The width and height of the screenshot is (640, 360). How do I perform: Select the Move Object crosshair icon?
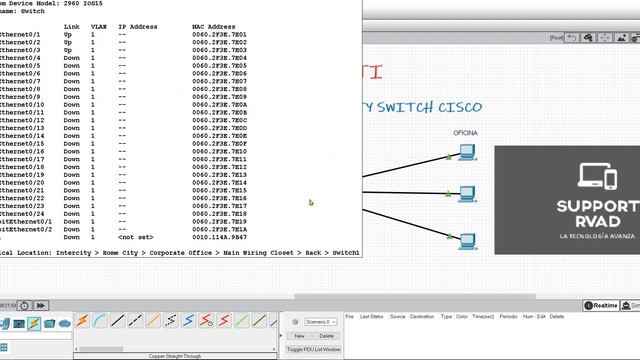click(605, 38)
